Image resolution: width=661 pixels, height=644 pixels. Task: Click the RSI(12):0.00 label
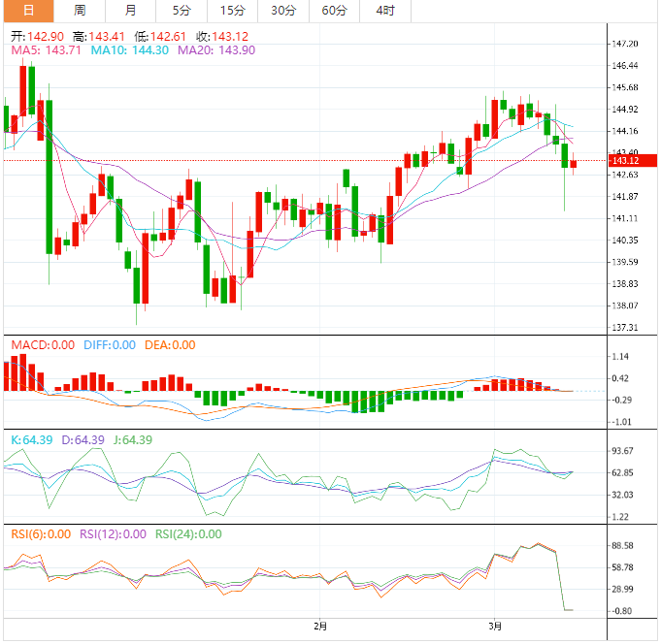pos(113,534)
